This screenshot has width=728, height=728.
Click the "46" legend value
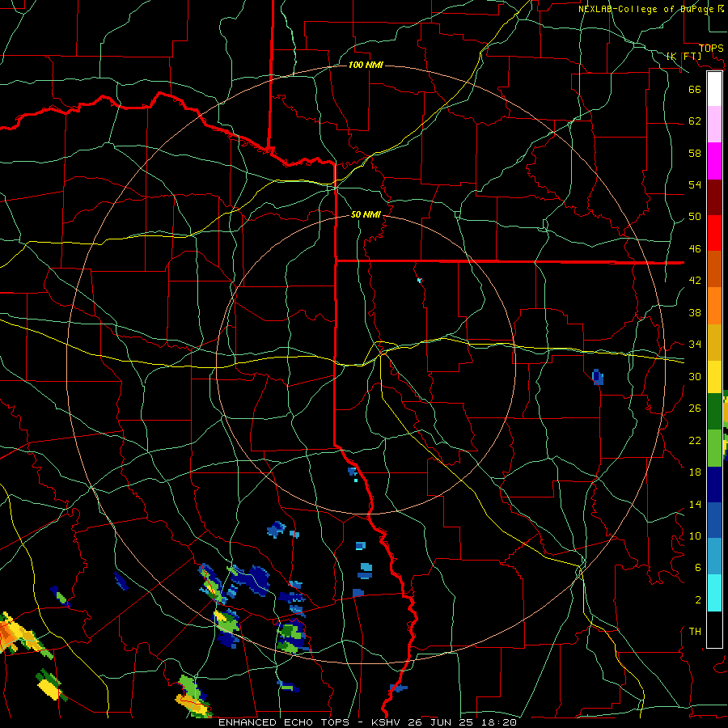pos(695,248)
